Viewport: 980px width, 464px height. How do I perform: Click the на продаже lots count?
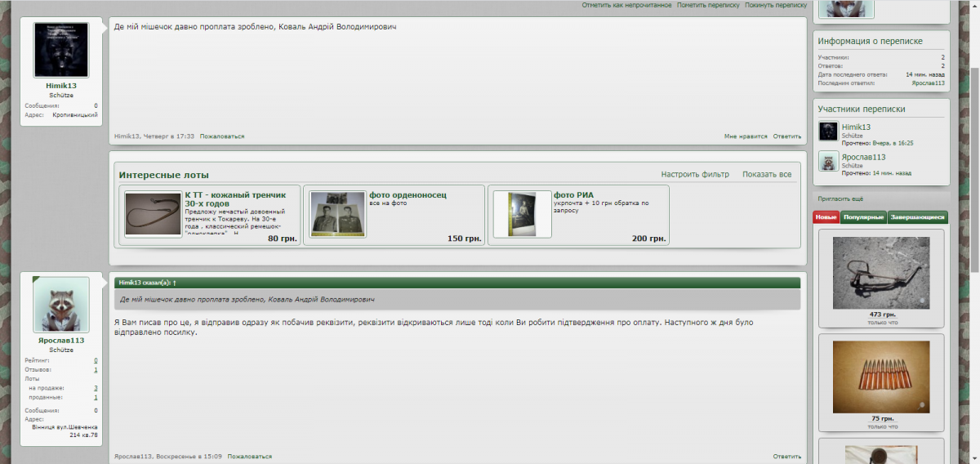(96, 388)
